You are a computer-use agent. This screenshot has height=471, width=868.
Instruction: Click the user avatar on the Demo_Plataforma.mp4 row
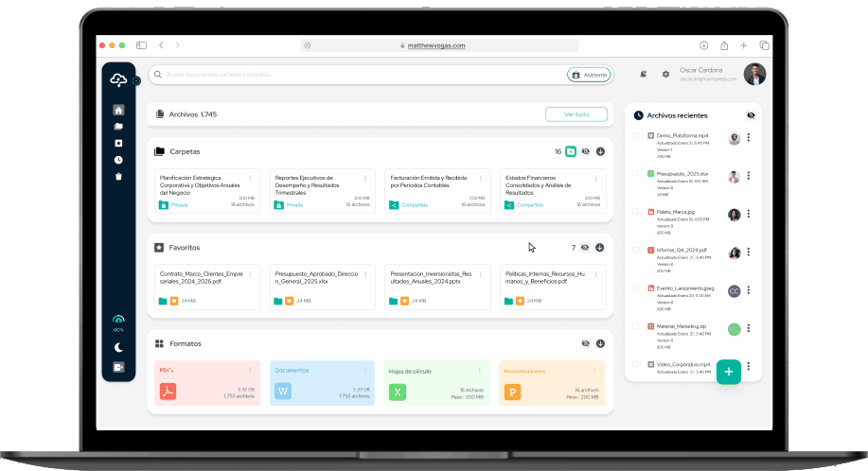(734, 139)
